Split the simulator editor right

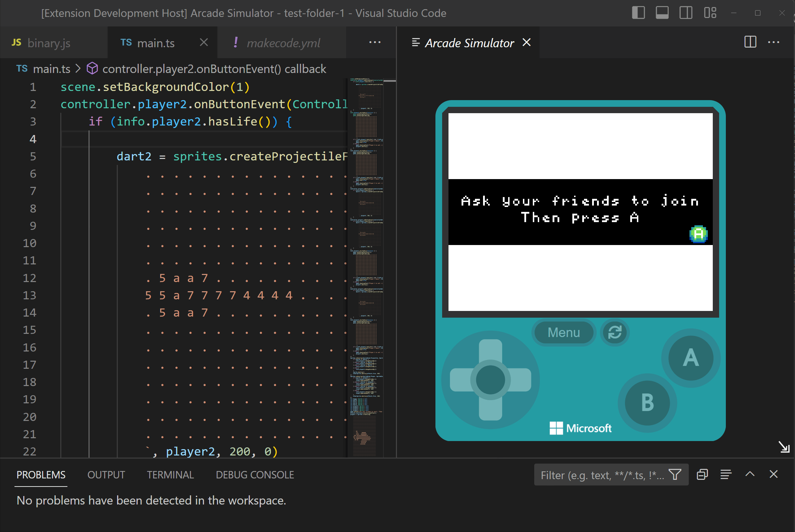[750, 42]
